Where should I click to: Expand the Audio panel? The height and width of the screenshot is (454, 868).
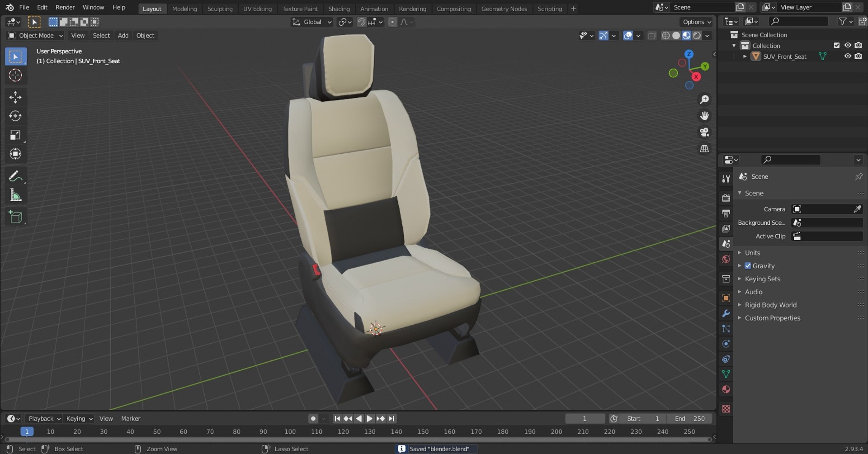pyautogui.click(x=753, y=292)
